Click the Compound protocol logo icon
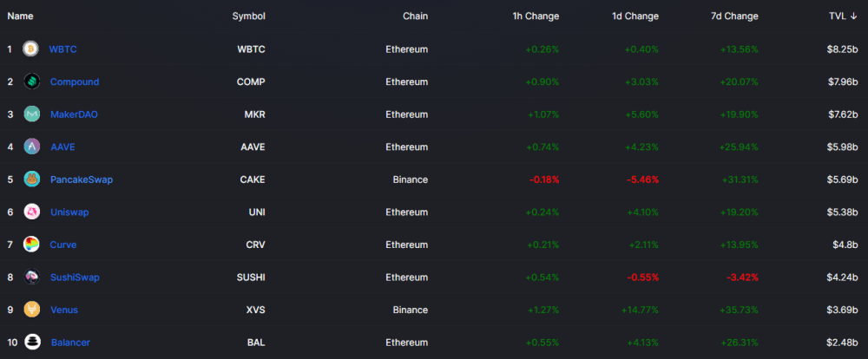 31,82
